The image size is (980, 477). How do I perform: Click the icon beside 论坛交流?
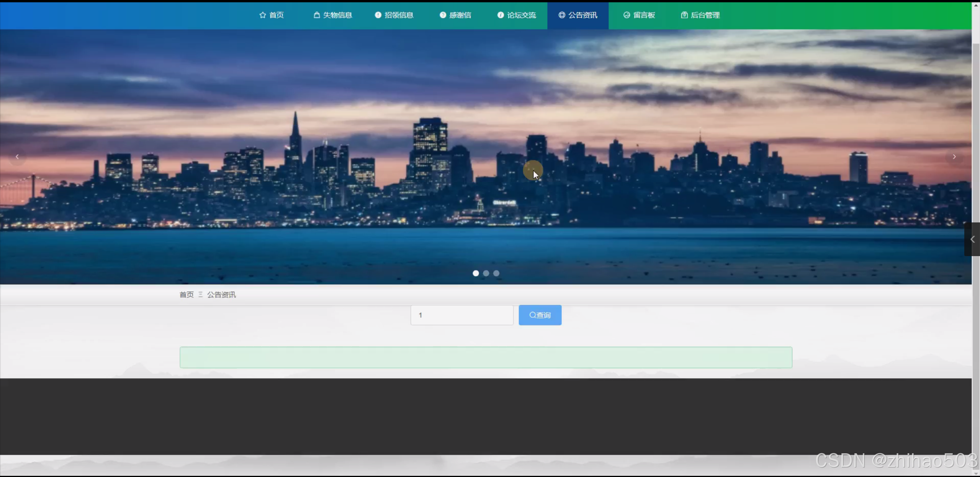tap(501, 15)
